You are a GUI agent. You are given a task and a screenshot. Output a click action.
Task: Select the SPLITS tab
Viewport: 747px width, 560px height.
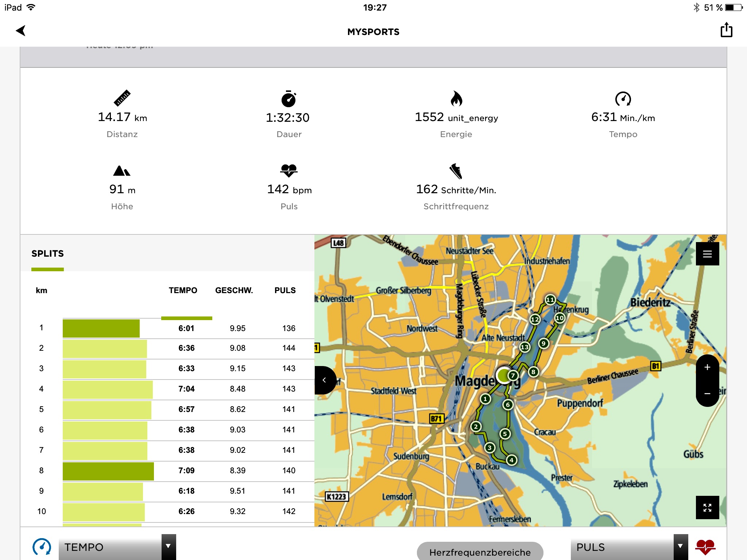(x=47, y=254)
